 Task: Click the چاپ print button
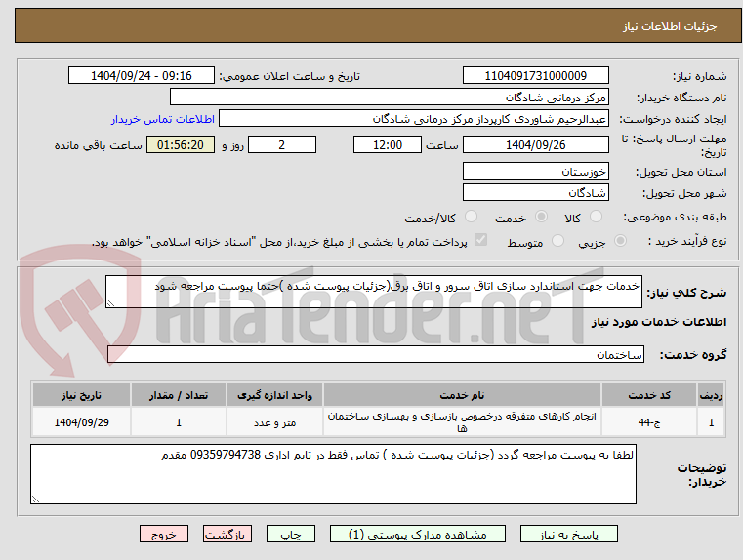click(x=291, y=534)
